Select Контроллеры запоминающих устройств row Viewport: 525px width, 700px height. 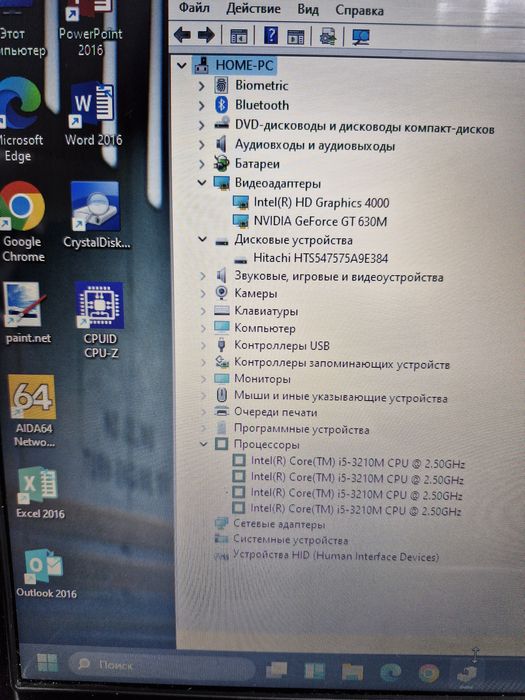tap(331, 364)
